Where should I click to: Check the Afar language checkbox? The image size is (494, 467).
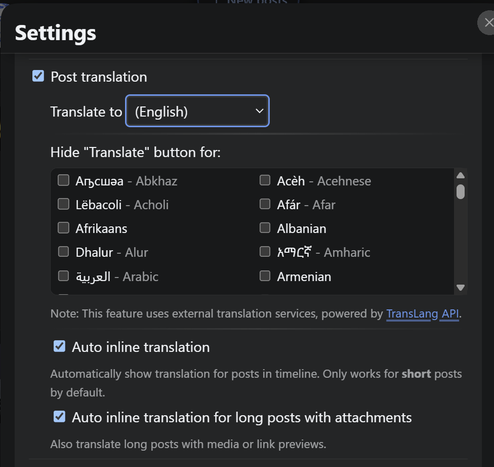click(x=265, y=204)
